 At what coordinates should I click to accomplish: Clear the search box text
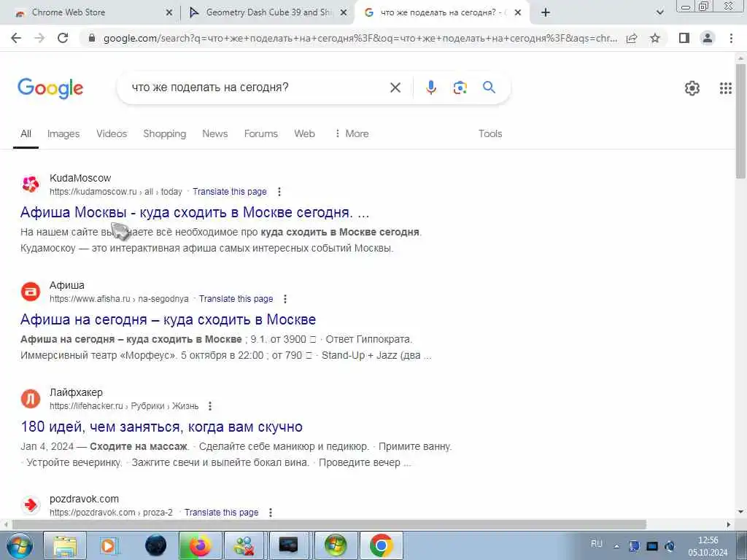[395, 87]
